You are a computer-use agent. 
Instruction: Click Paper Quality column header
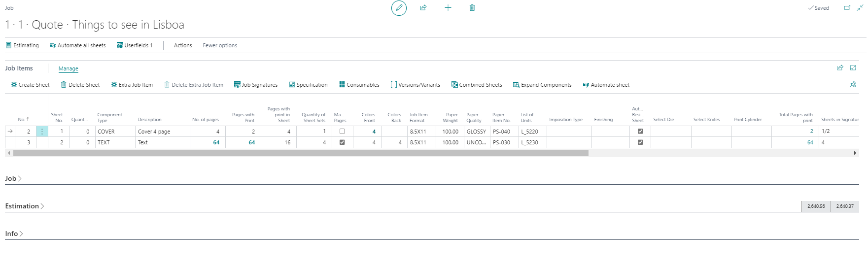point(474,117)
